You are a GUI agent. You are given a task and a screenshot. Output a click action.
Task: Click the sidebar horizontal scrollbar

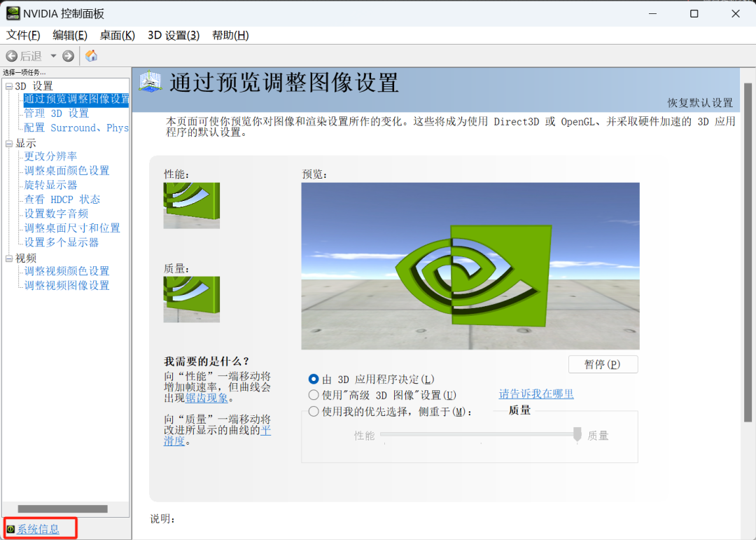click(x=63, y=509)
